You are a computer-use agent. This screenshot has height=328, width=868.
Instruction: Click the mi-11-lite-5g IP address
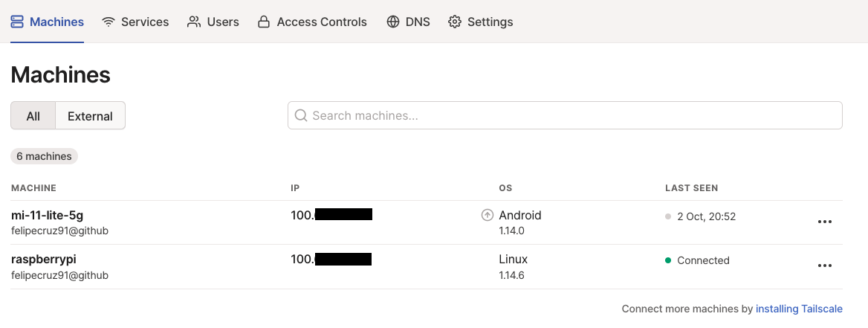(x=331, y=215)
